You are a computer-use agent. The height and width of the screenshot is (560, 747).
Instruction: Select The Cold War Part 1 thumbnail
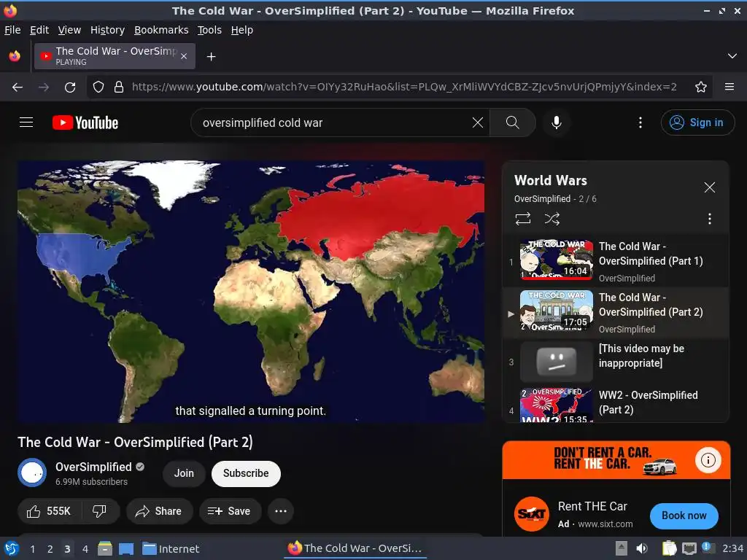click(x=556, y=260)
